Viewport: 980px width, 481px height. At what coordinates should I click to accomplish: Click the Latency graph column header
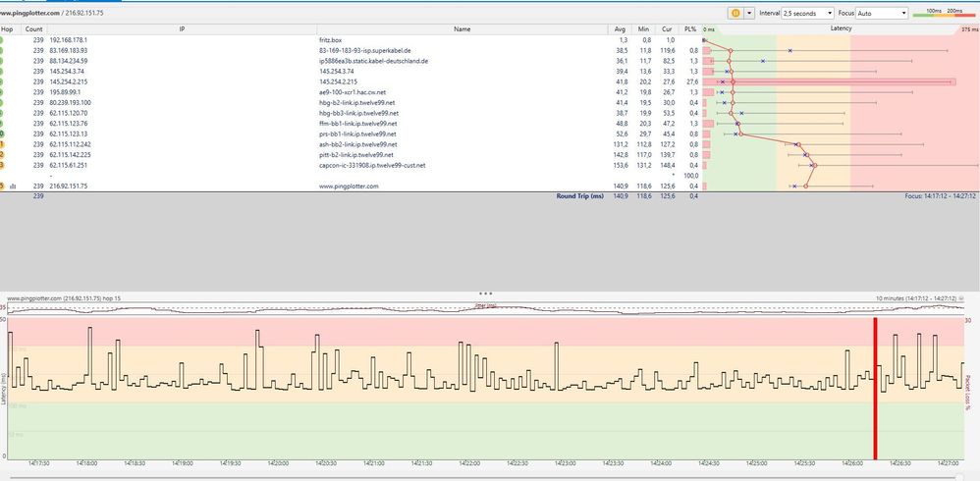pos(841,28)
